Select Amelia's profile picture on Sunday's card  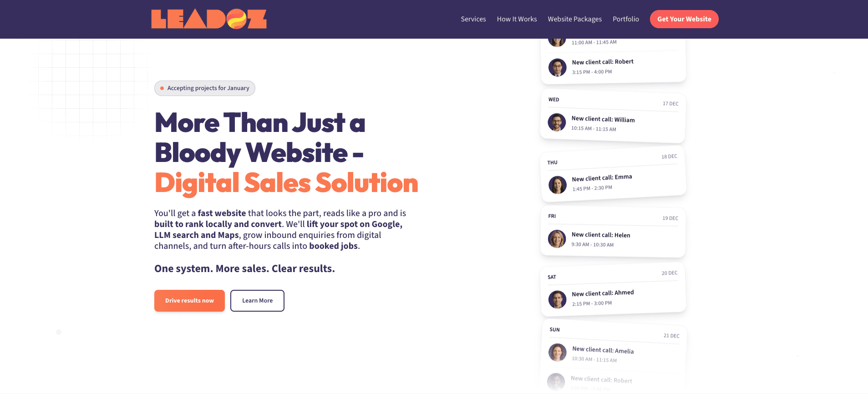(x=557, y=353)
